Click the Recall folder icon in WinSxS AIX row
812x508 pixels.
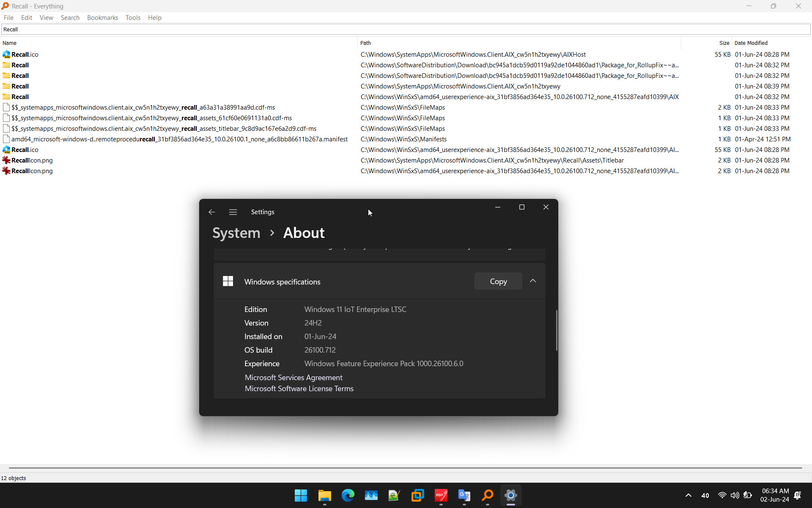click(6, 97)
